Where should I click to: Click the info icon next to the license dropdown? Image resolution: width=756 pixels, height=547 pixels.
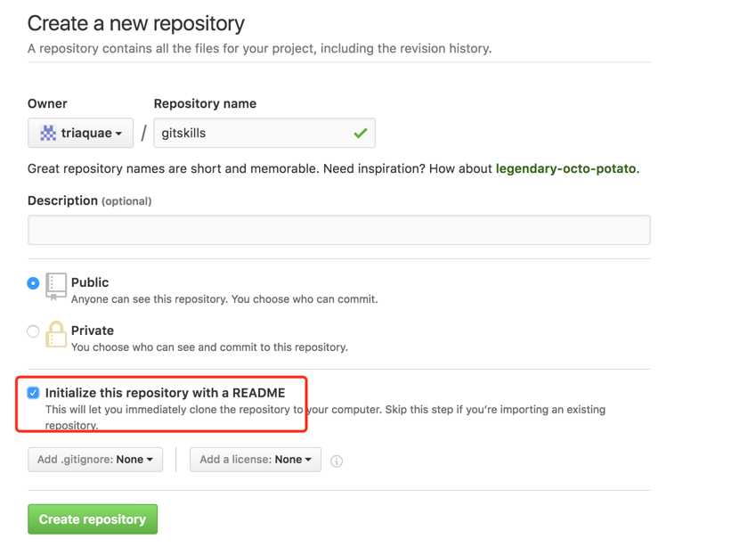337,461
